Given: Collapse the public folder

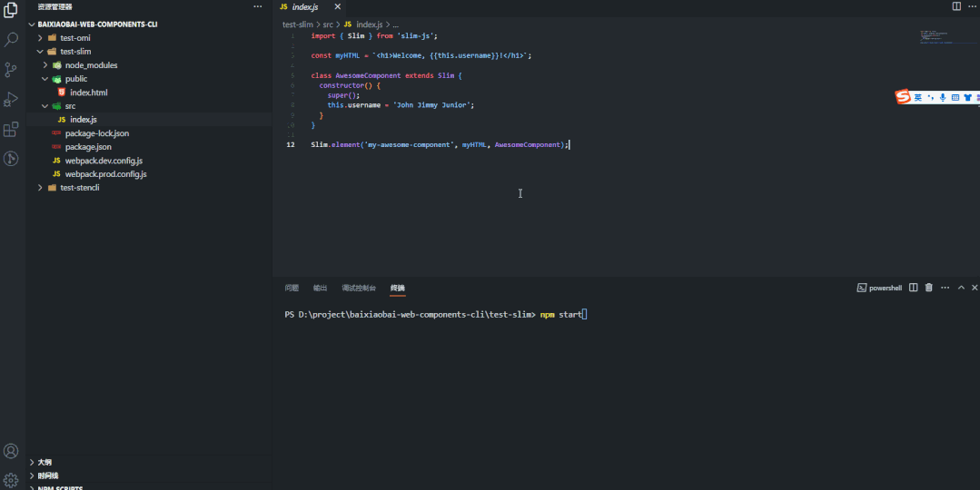Looking at the screenshot, I should (x=45, y=79).
